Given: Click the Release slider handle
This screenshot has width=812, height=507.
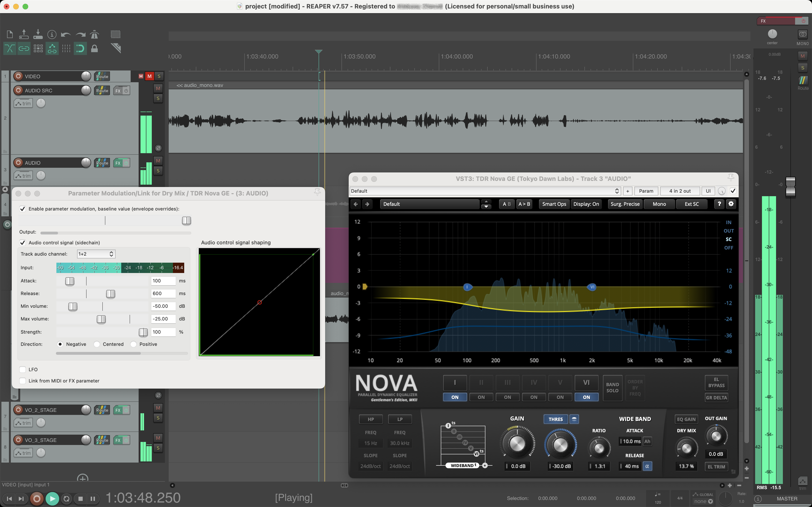Looking at the screenshot, I should tap(111, 294).
